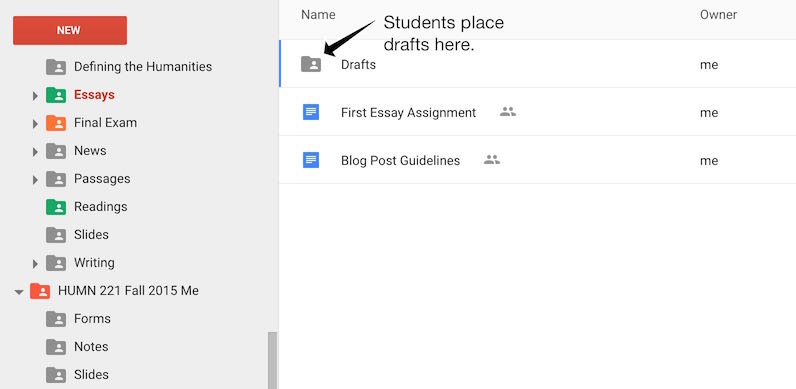Screen dimensions: 796x389
Task: Click the Notes shared folder icon
Action: (x=56, y=347)
